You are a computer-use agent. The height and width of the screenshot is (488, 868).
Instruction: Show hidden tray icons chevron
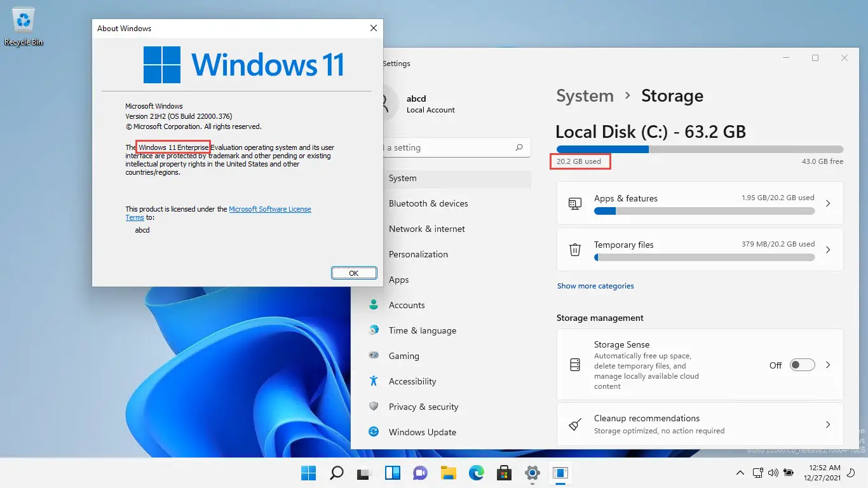(740, 473)
